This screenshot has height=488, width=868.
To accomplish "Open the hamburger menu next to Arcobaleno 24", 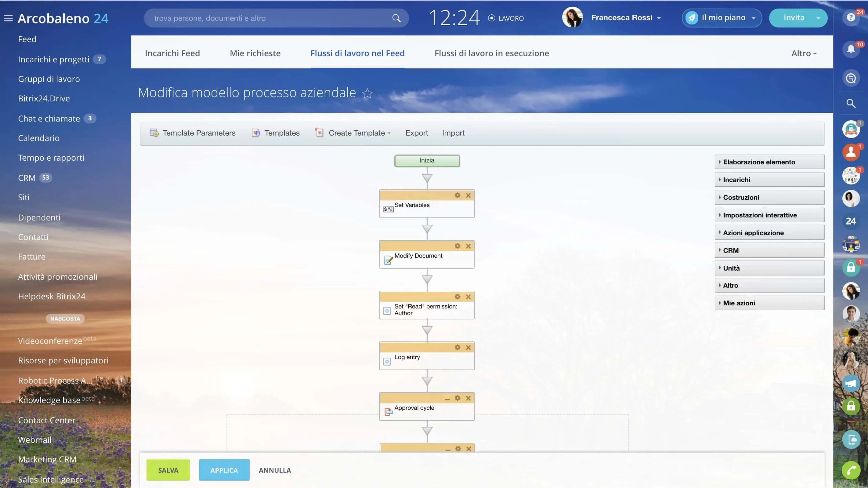I will pyautogui.click(x=8, y=18).
